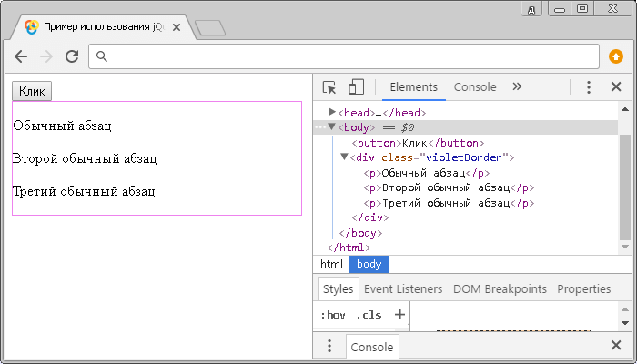Viewport: 637px width, 364px height.
Task: Reload the page with refresh icon
Action: [x=72, y=56]
